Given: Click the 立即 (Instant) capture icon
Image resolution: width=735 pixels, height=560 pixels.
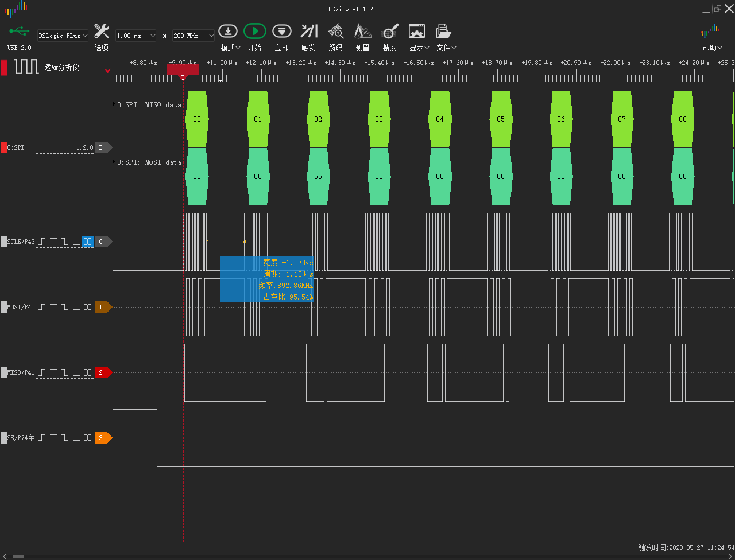Looking at the screenshot, I should (x=281, y=32).
